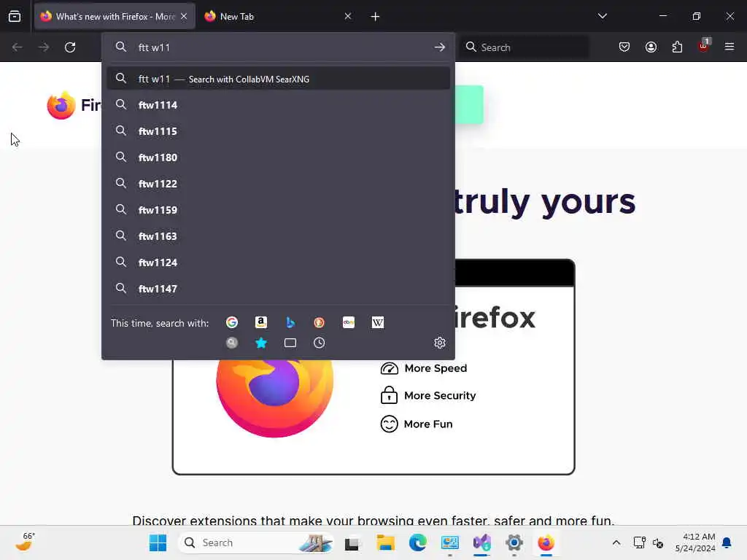Click the Firefox logo on the page
747x560 pixels.
point(61,105)
